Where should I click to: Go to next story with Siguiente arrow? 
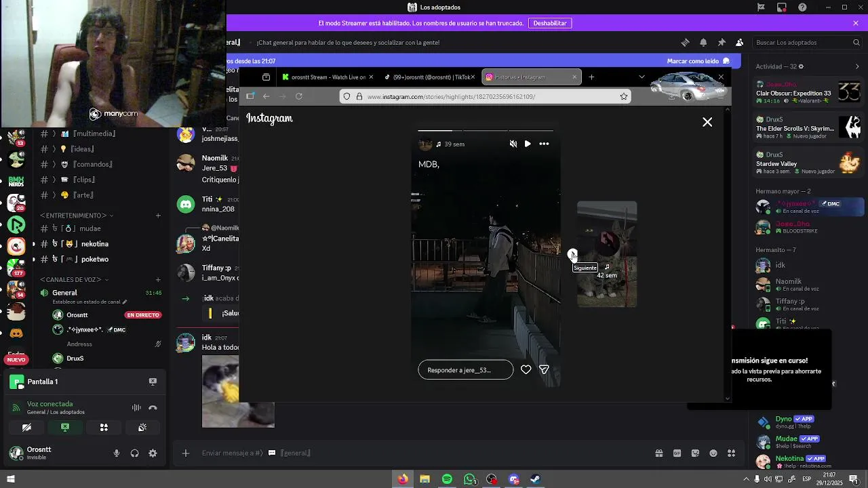pyautogui.click(x=572, y=254)
